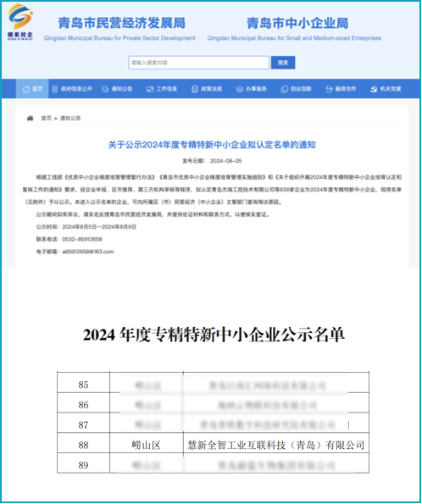Click the heading 2024年度专精特新中小企业公示名单
This screenshot has height=504, width=422.
[x=214, y=335]
